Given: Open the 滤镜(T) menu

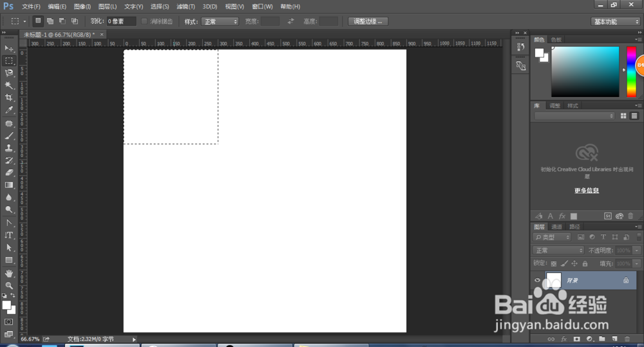Looking at the screenshot, I should 185,6.
